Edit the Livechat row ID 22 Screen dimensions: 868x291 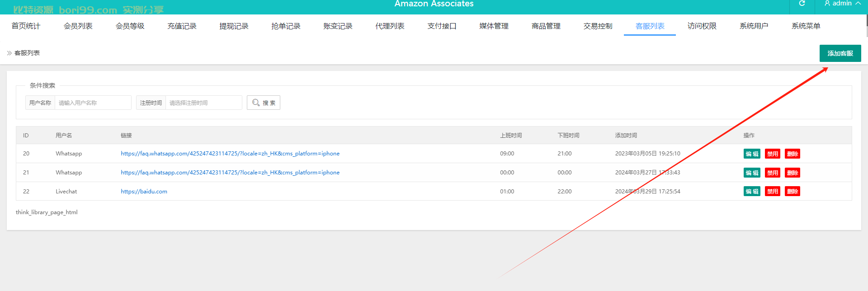coord(752,191)
